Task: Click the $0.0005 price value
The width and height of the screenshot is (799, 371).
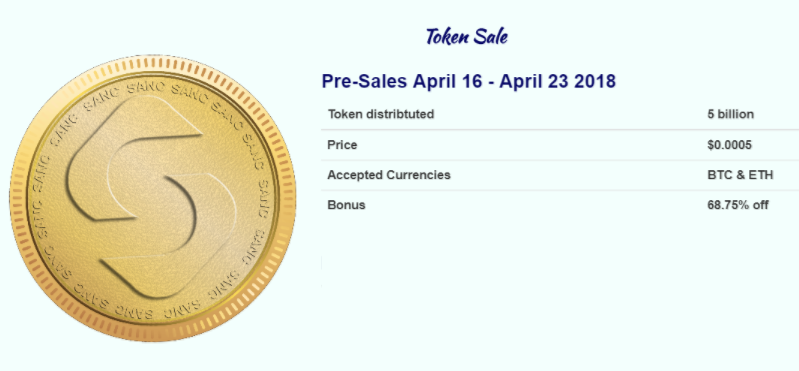Action: point(729,145)
